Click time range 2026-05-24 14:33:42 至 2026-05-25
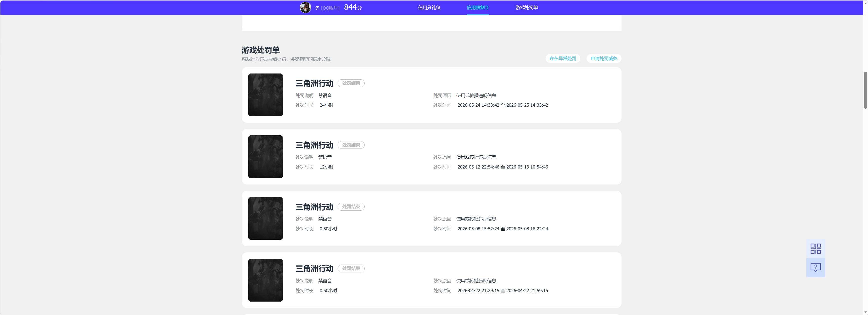868x315 pixels. point(502,105)
